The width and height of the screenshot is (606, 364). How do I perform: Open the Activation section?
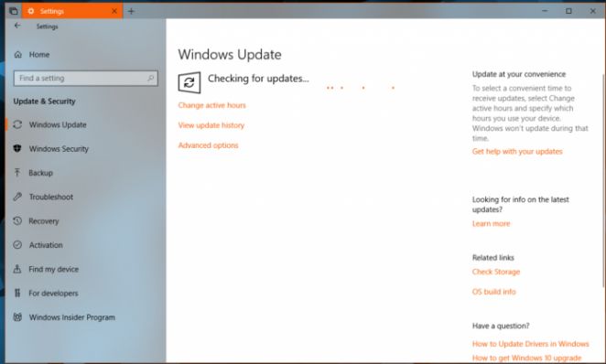[x=46, y=245]
